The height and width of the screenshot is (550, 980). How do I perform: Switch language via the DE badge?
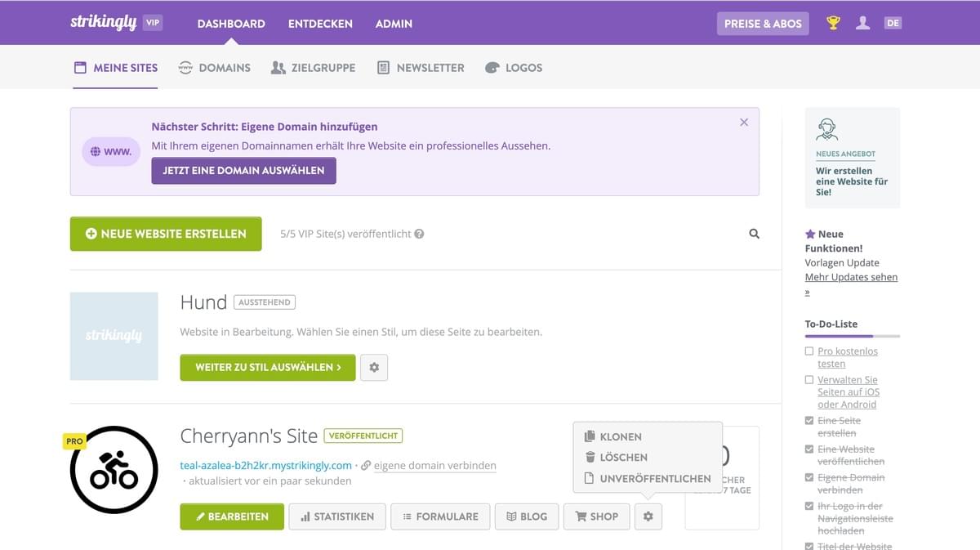coord(893,23)
